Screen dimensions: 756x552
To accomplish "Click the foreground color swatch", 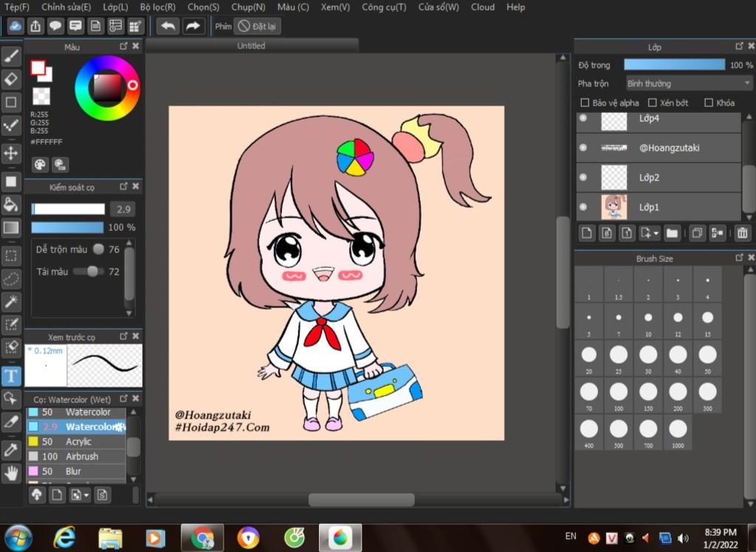I will 38,67.
